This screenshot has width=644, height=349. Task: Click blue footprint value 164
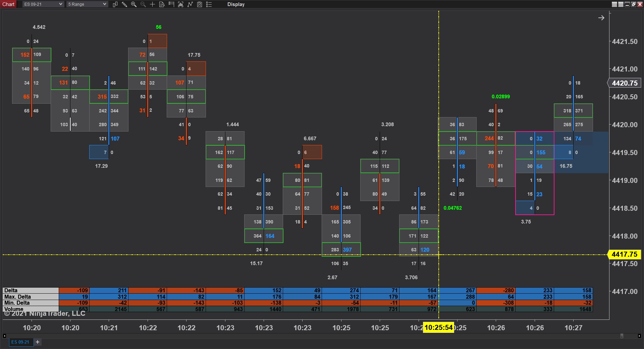(x=270, y=236)
